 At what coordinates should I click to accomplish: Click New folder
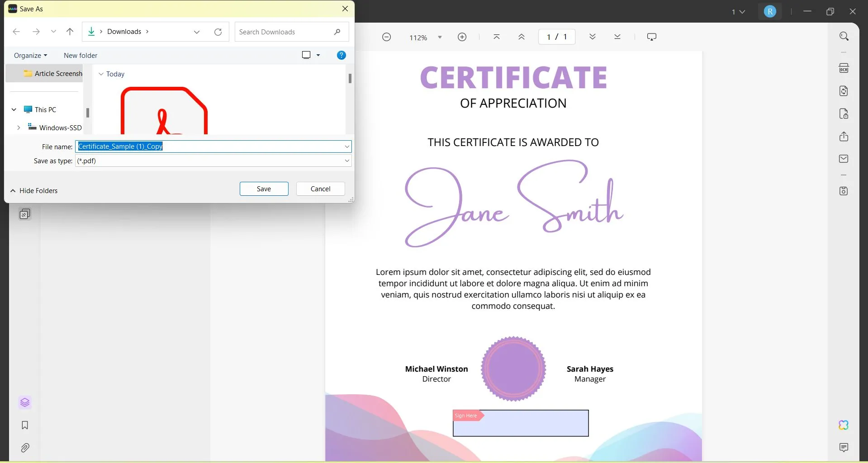tap(81, 56)
